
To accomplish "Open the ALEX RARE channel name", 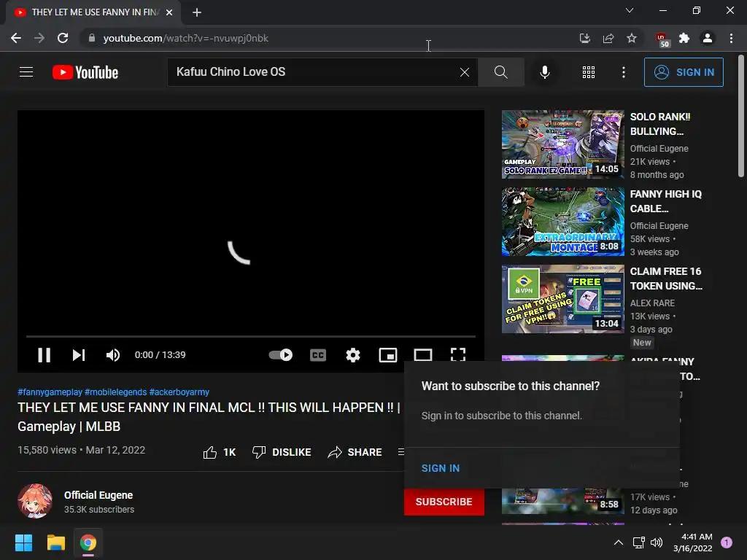I will click(x=652, y=303).
